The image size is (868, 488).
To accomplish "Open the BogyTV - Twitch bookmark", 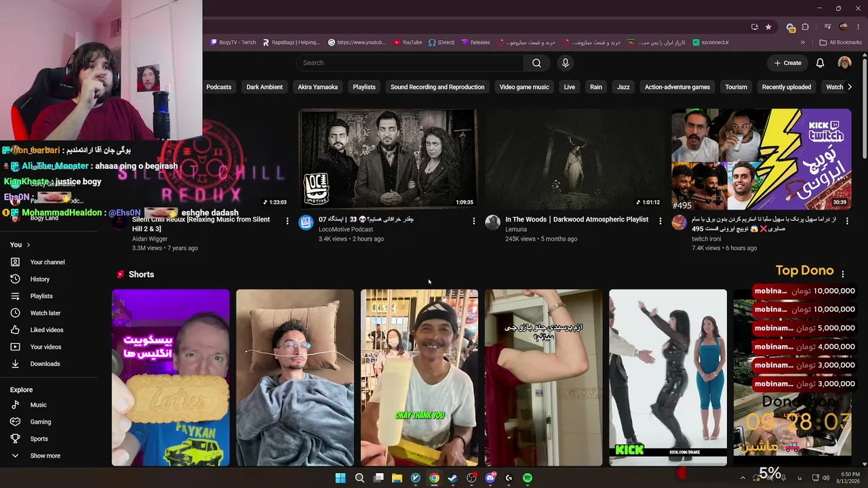I will pos(233,42).
